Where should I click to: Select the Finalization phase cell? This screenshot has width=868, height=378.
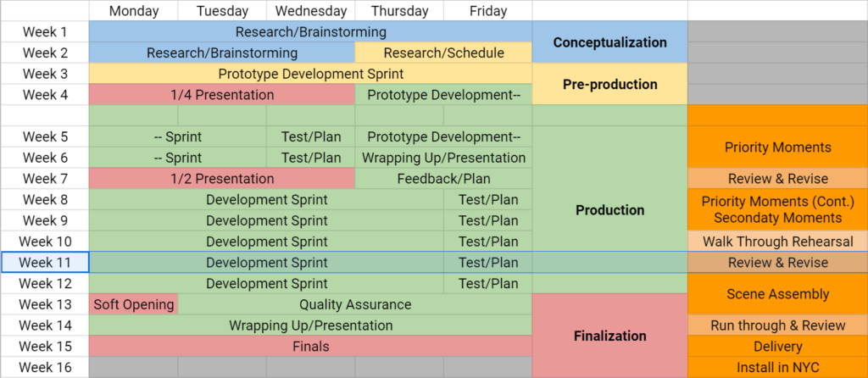pos(610,336)
